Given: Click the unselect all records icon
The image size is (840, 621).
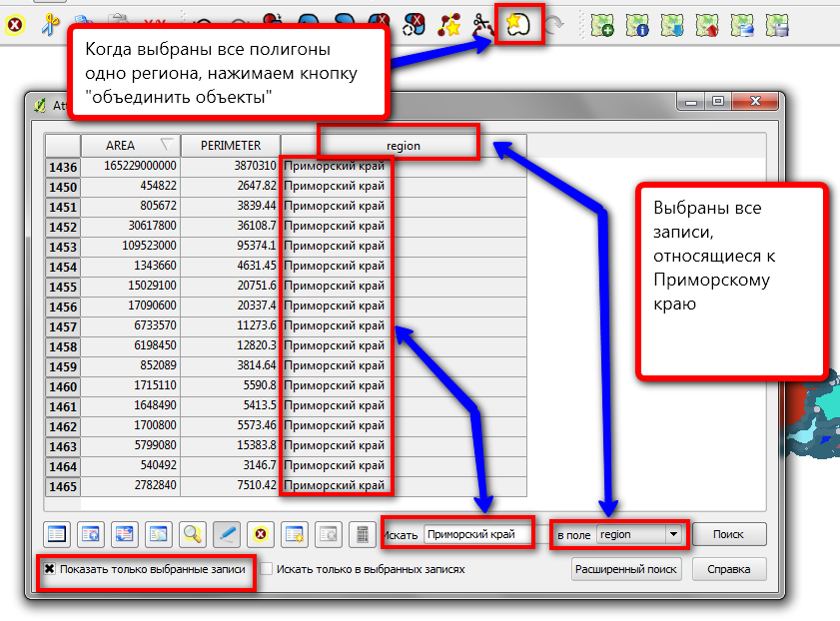Looking at the screenshot, I should pos(57,534).
